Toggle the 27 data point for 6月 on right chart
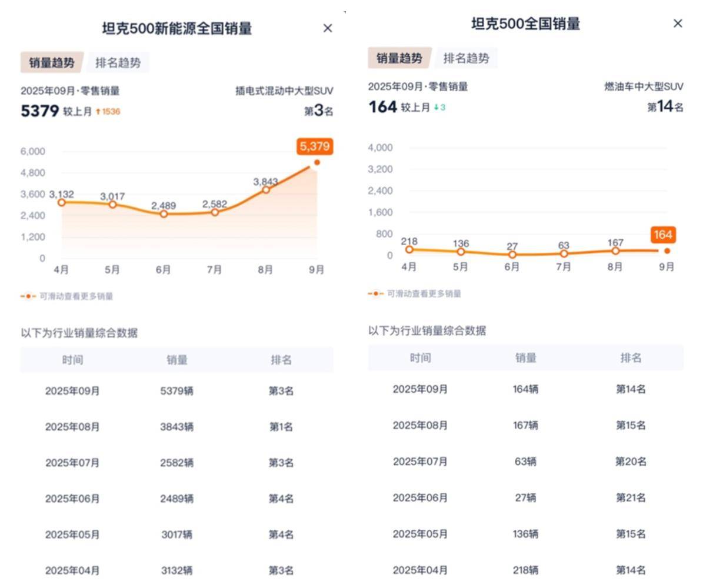 click(x=511, y=255)
